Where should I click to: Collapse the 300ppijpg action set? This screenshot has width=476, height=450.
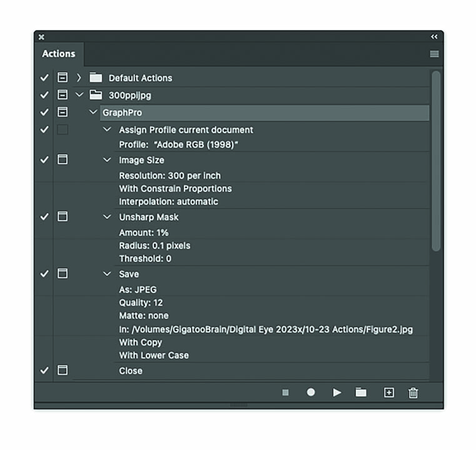[x=79, y=96]
